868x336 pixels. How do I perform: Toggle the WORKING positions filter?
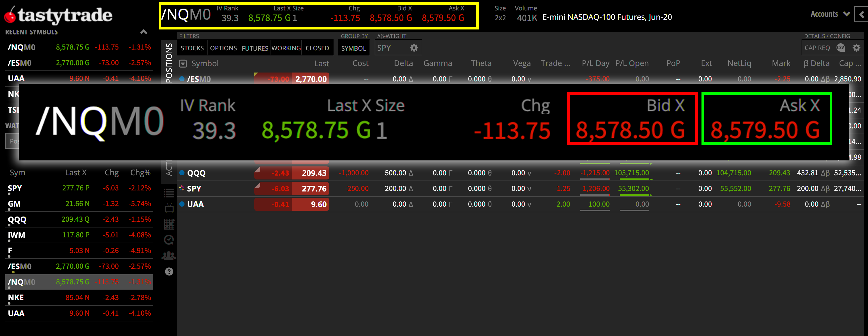click(286, 47)
